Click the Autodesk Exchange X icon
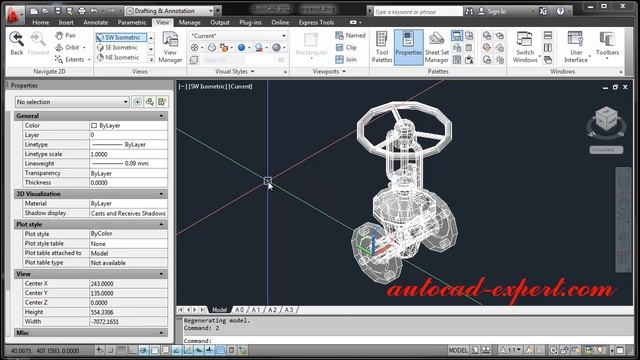The width and height of the screenshot is (640, 360). 543,11
